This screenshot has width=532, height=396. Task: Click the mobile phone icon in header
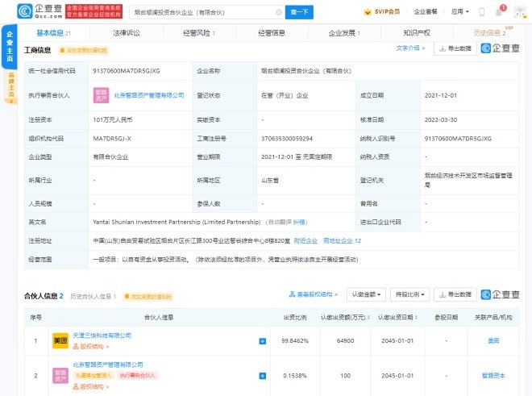pyautogui.click(x=481, y=12)
